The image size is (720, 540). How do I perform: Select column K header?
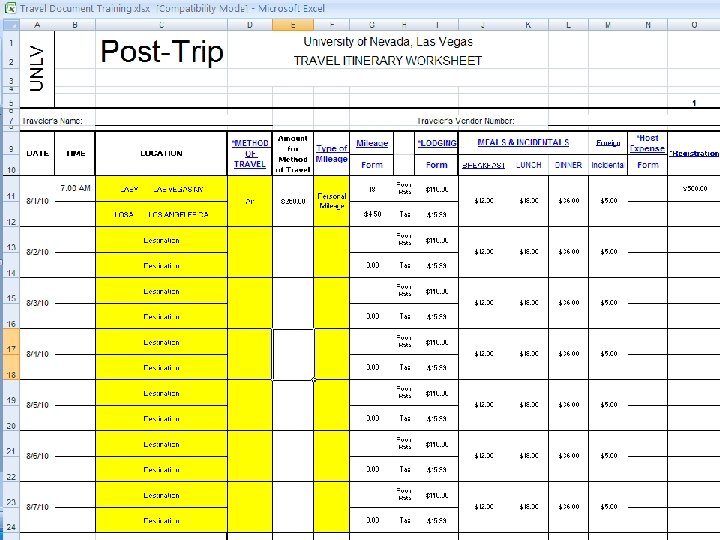click(528, 25)
